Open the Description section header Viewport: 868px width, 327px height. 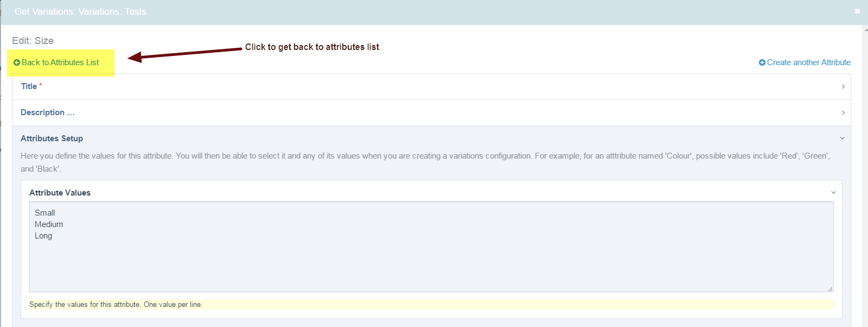coord(431,113)
